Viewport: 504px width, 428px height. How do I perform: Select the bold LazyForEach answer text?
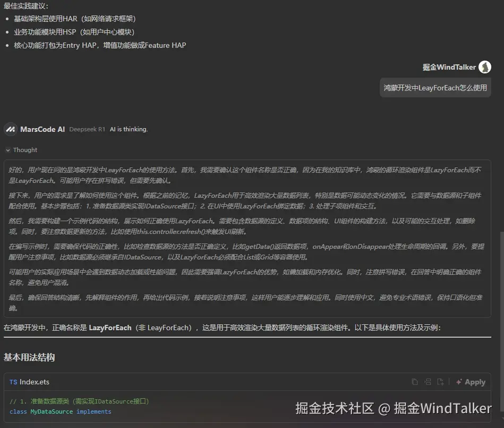110,328
